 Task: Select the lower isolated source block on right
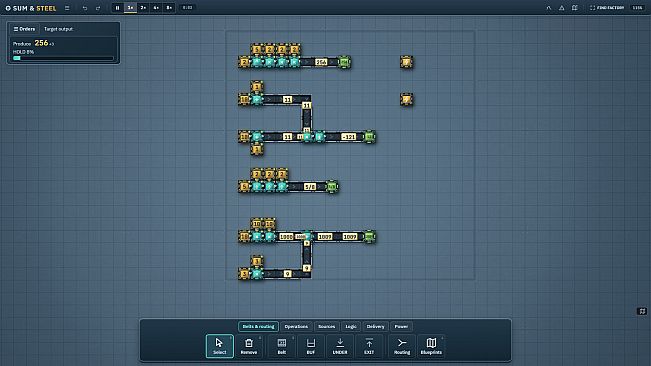[406, 99]
